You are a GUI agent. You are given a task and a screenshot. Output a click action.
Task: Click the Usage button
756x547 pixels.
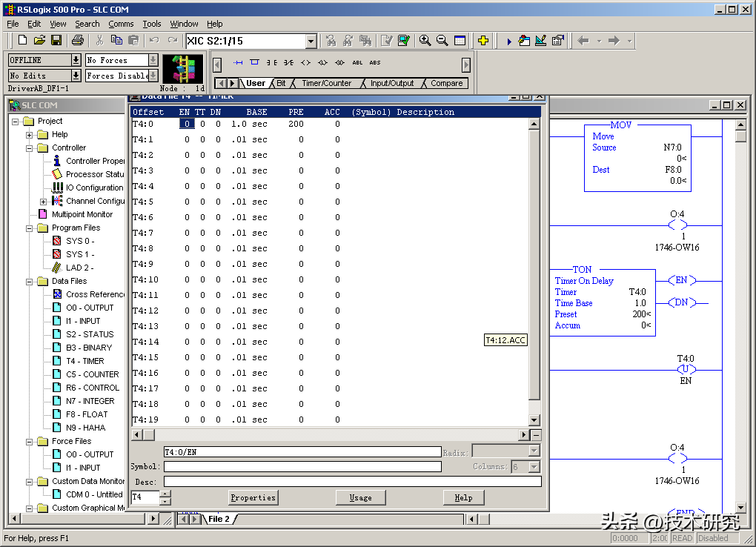[360, 497]
